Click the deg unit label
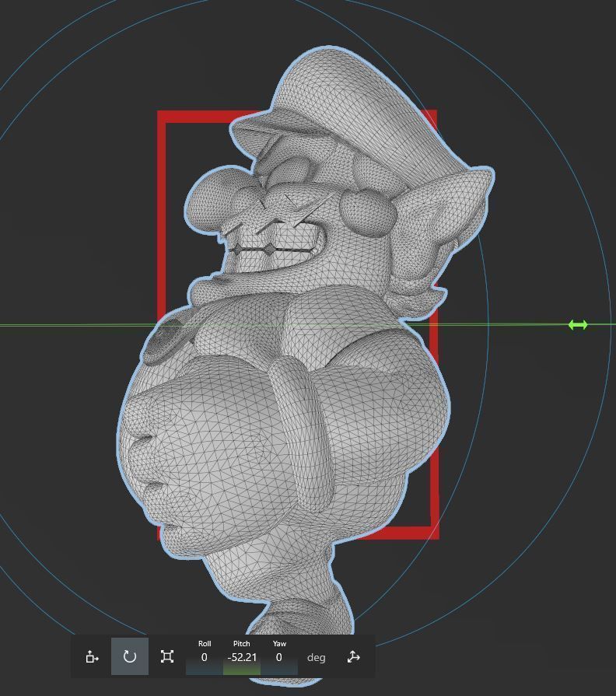Viewport: 616px width, 696px height. (316, 657)
